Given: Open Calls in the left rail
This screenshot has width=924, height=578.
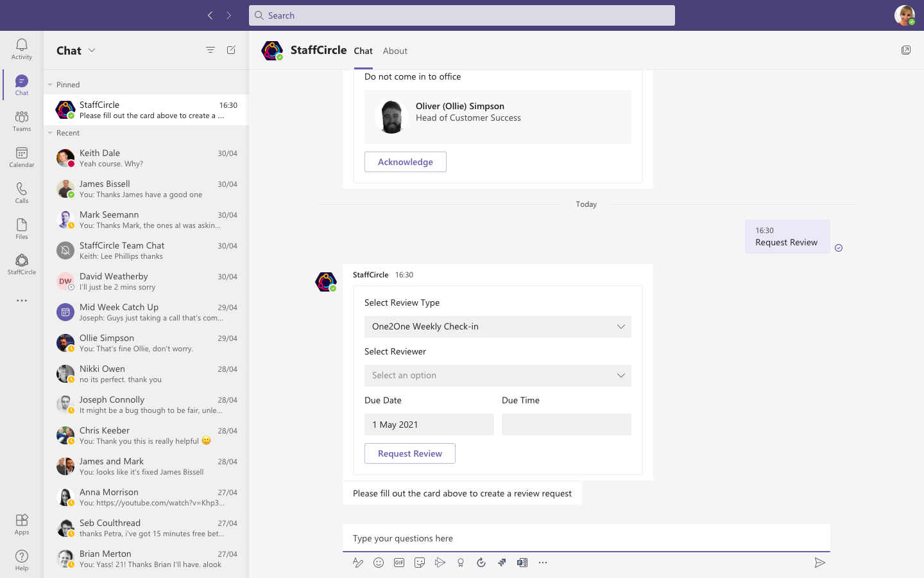Looking at the screenshot, I should [x=22, y=193].
